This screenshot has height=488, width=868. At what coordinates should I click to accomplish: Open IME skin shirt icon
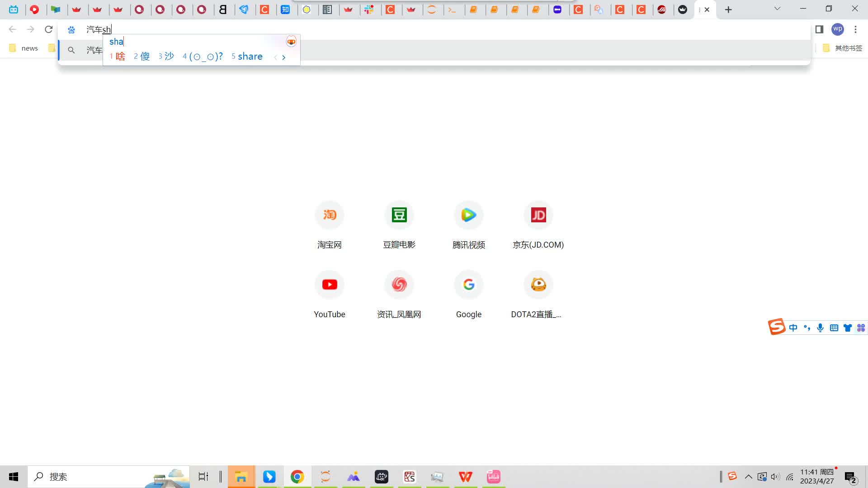848,328
